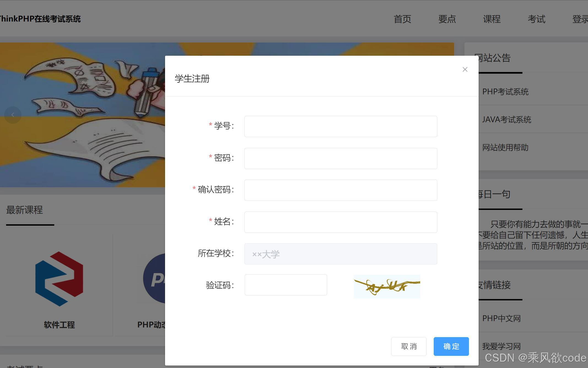Close the 学生注册 registration dialog

tap(465, 69)
